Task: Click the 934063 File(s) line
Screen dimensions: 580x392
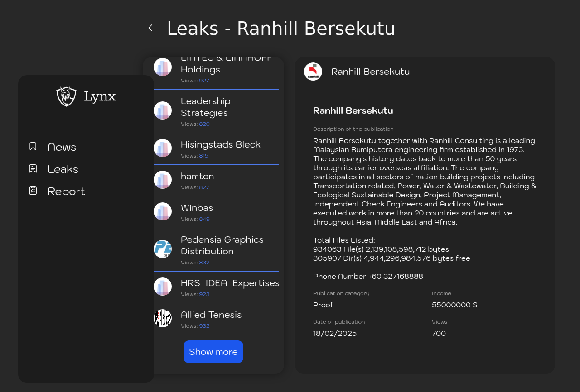Action: 381,249
